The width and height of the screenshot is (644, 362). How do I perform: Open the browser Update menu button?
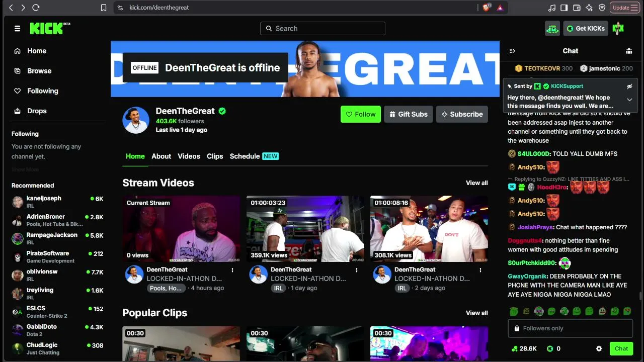coord(625,8)
